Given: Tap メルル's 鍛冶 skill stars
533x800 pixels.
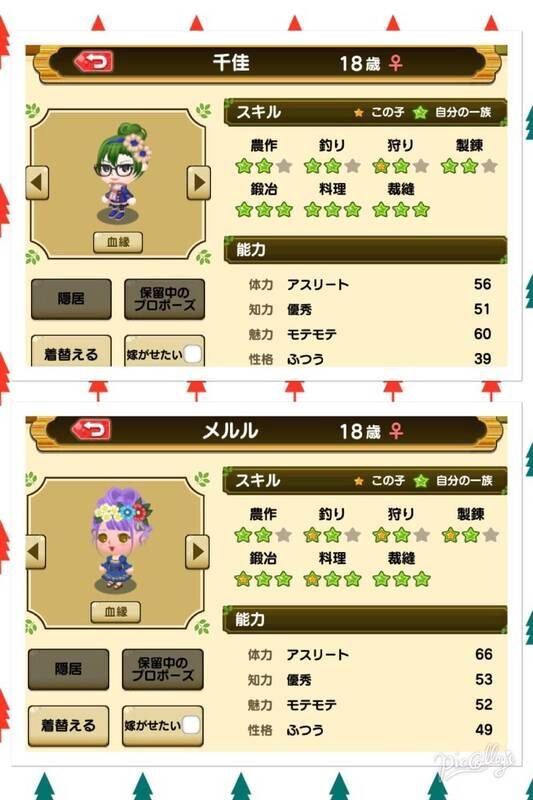Looking at the screenshot, I should 263,579.
